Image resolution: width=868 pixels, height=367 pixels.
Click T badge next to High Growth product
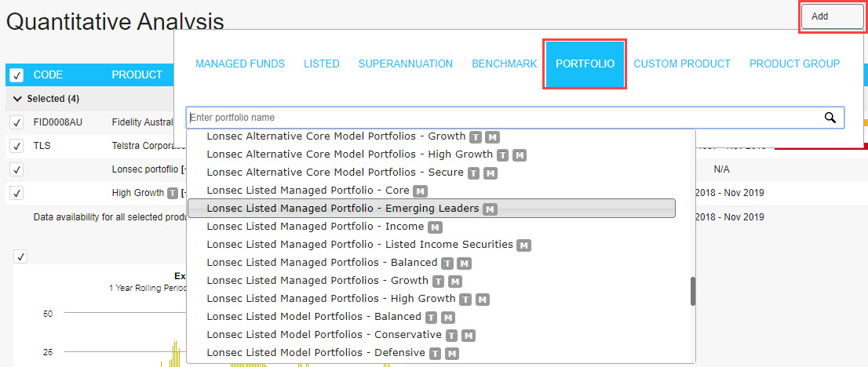pyautogui.click(x=172, y=193)
